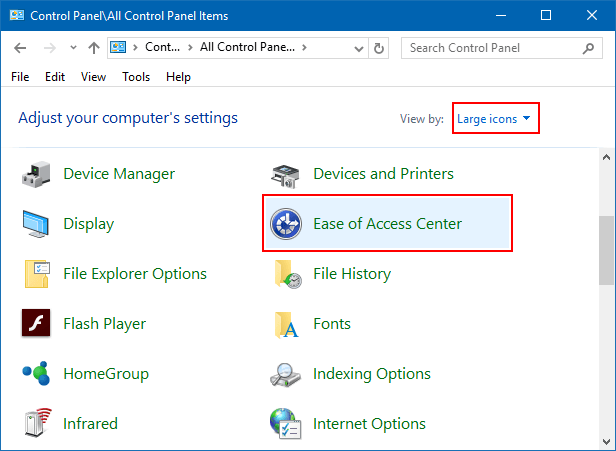Open the Flash Player icon
Image resolution: width=616 pixels, height=451 pixels.
point(36,323)
